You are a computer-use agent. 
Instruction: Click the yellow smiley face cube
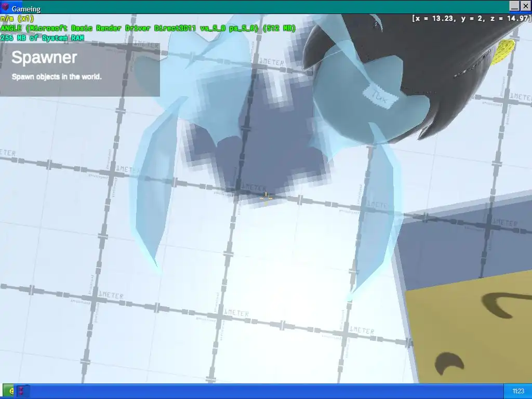pyautogui.click(x=470, y=327)
